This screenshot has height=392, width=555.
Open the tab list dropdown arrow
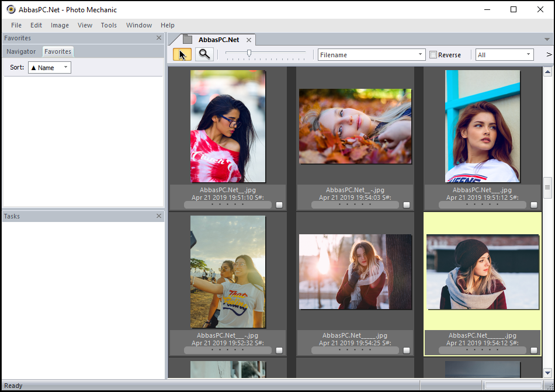pyautogui.click(x=547, y=39)
